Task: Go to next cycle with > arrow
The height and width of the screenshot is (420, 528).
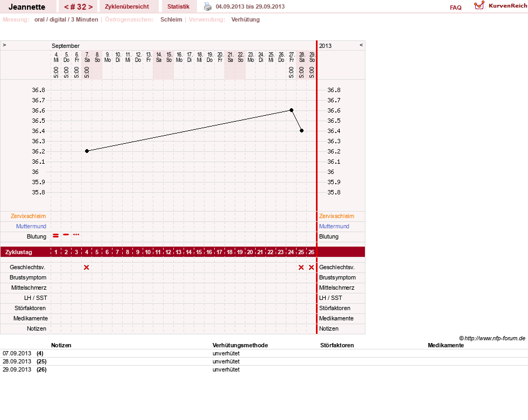Action: tap(90, 7)
